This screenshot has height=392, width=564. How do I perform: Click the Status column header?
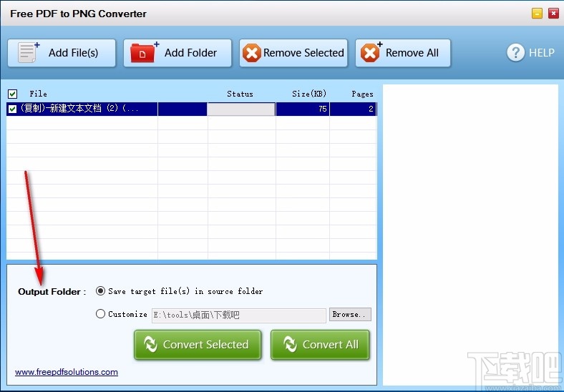click(240, 94)
